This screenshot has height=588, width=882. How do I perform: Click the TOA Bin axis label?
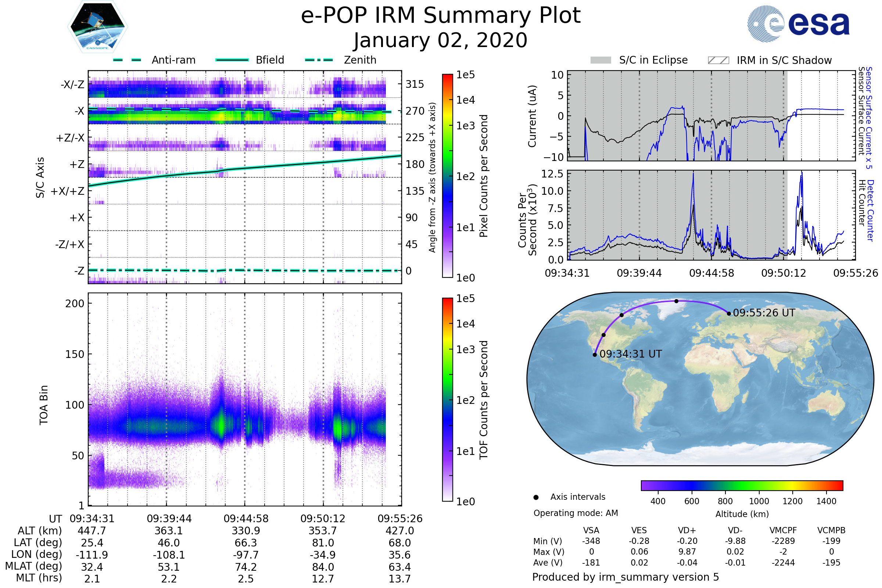(43, 405)
